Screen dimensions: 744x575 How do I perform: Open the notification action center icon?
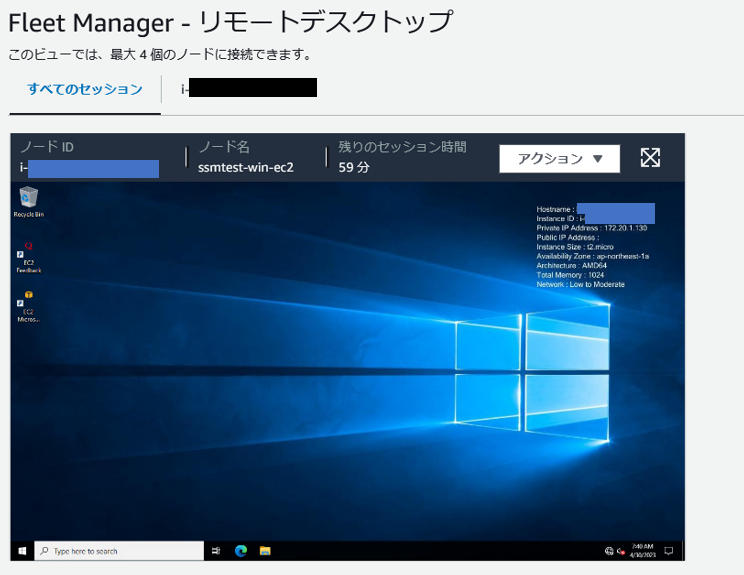point(669,551)
